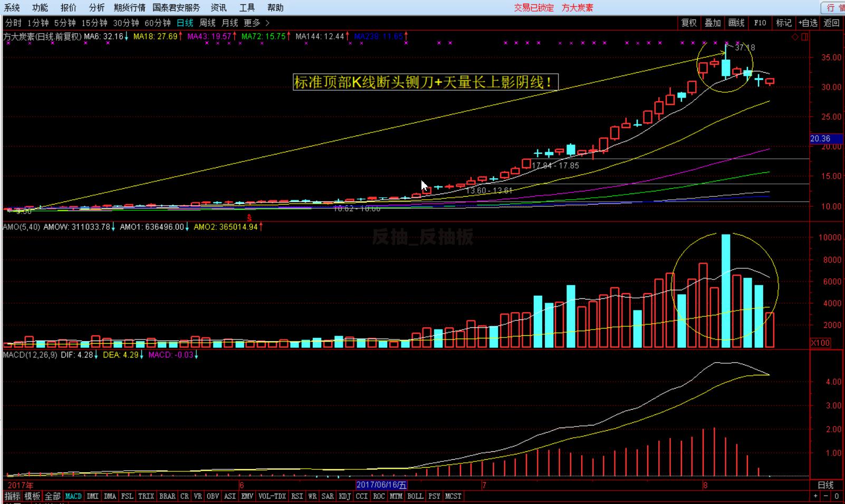Viewport: 845px width, 504px height.
Task: Open the 报价 menu
Action: pyautogui.click(x=69, y=7)
